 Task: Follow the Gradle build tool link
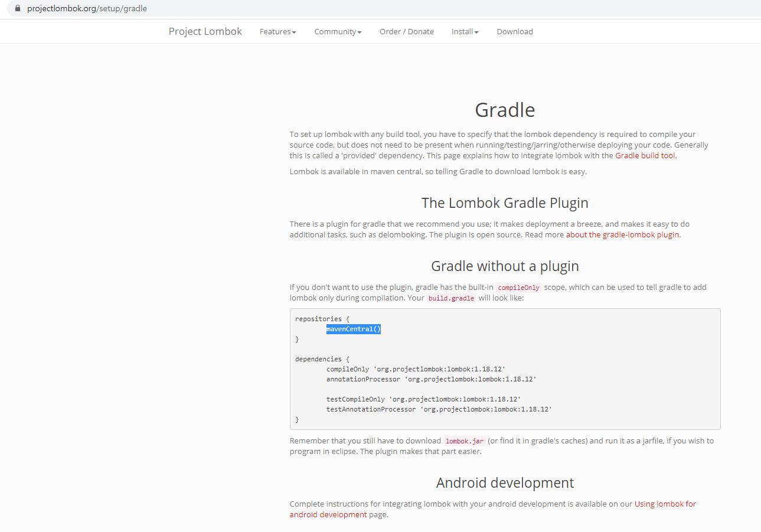645,156
